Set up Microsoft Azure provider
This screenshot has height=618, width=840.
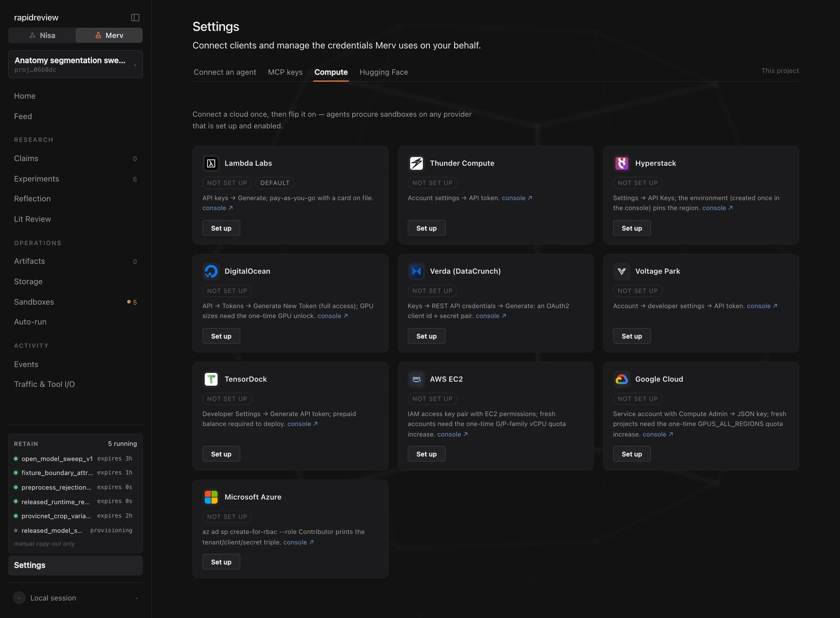click(221, 562)
